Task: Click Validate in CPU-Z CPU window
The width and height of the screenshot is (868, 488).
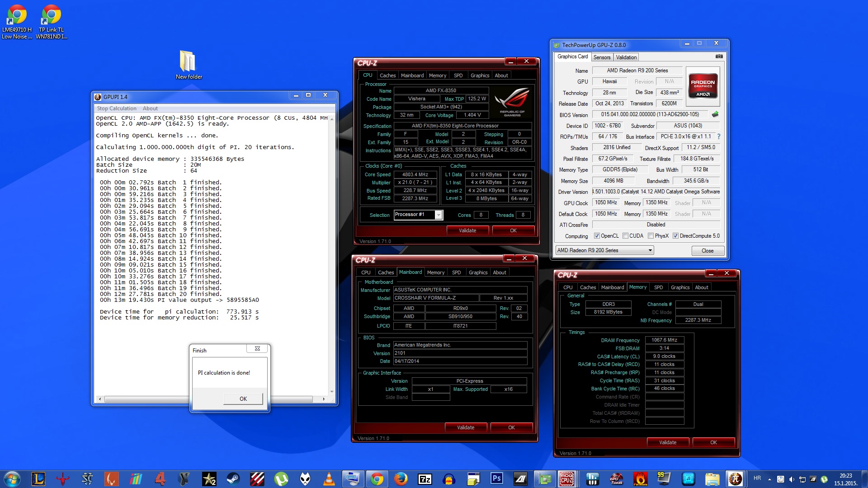Action: [467, 230]
